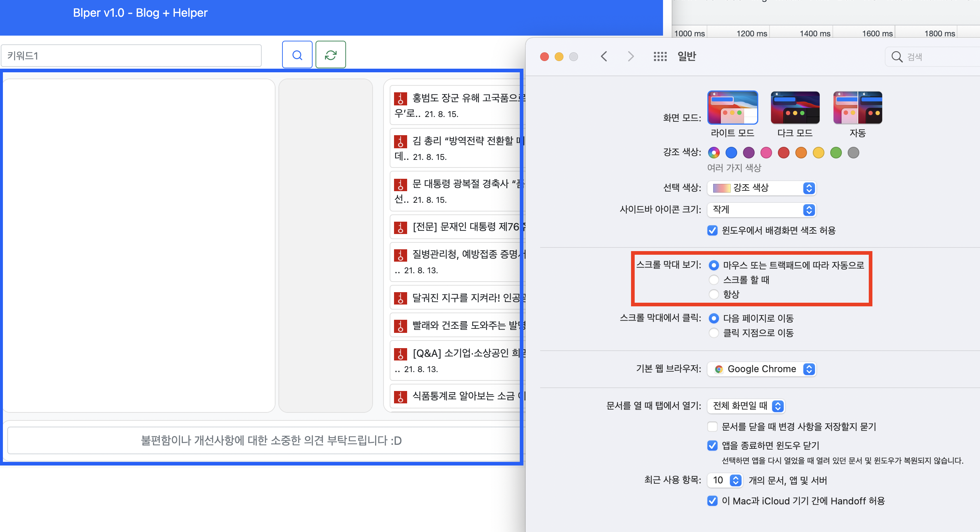Click the 최근 사용 항목 count stepper
The height and width of the screenshot is (532, 980).
click(735, 480)
